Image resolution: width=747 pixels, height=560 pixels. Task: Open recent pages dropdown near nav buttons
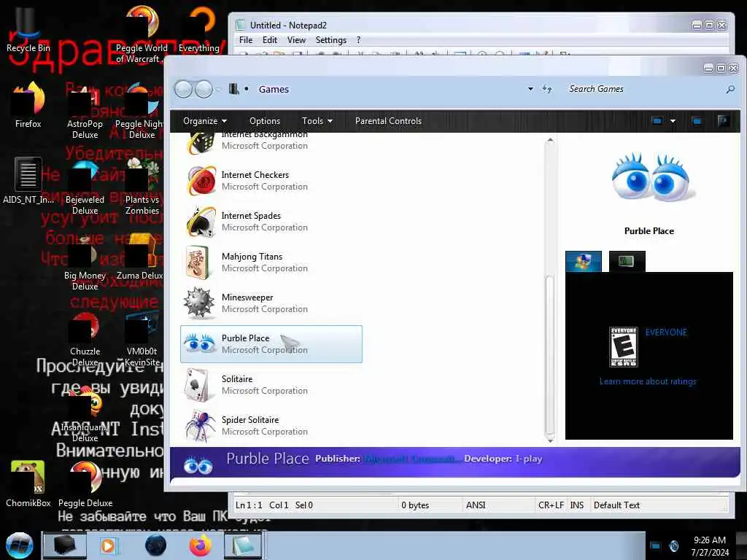217,89
